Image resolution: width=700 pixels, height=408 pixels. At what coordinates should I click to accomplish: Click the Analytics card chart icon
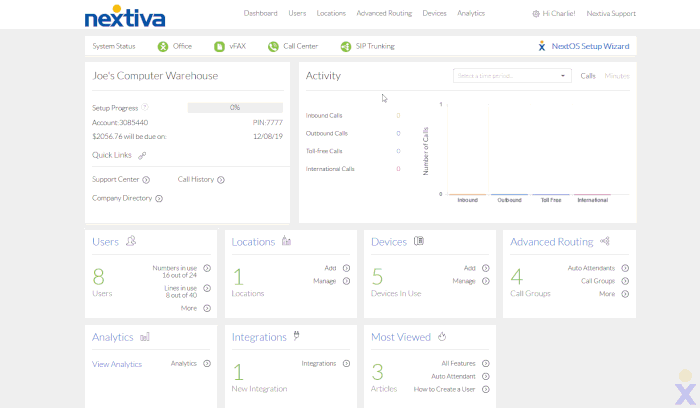tap(145, 337)
